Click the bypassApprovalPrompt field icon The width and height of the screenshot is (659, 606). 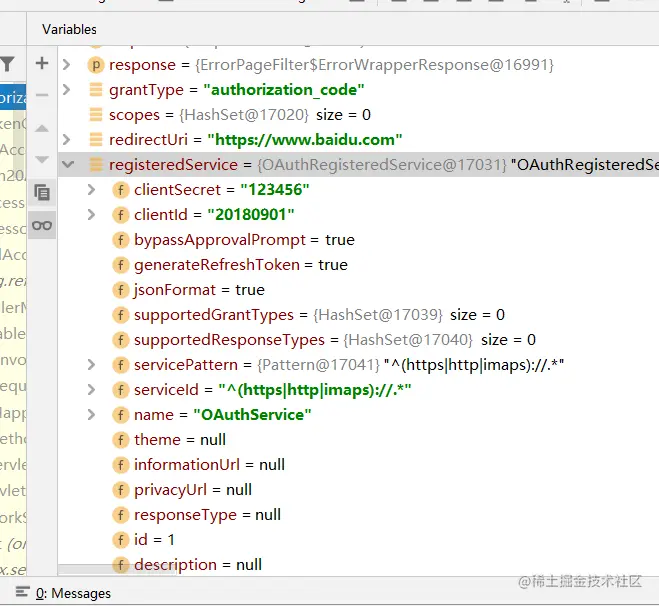pos(121,240)
